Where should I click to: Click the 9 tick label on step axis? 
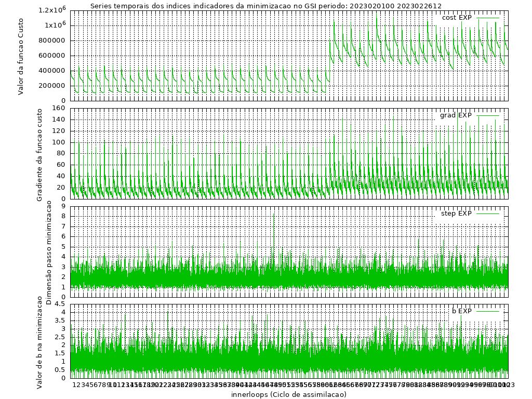pyautogui.click(x=63, y=206)
